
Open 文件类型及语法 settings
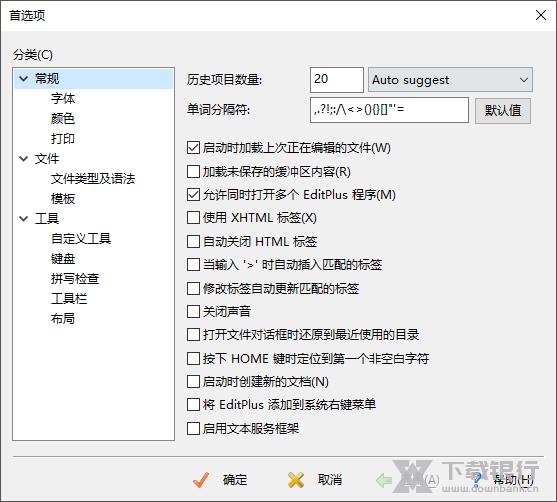[x=93, y=179]
